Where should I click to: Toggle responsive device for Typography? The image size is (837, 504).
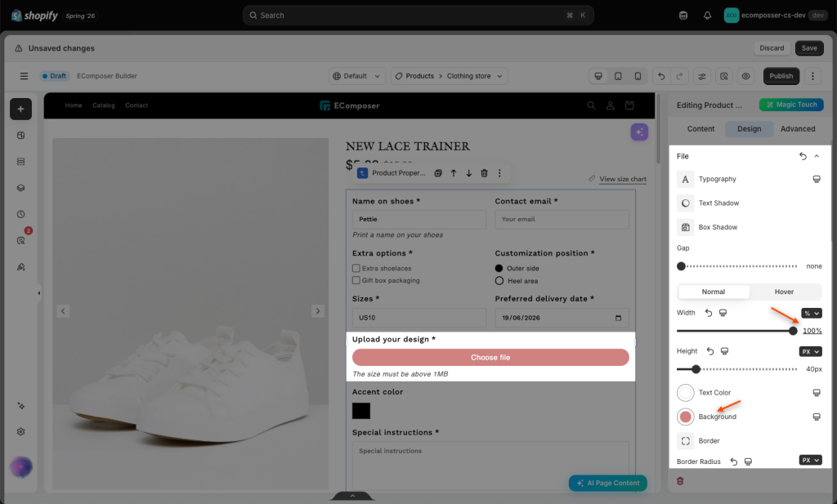[x=817, y=179]
